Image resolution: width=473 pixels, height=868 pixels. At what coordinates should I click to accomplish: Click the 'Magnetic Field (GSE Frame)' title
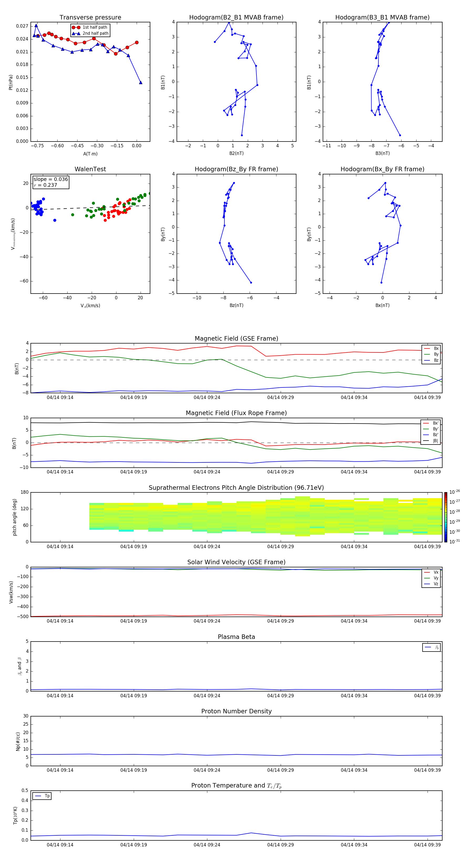236,339
